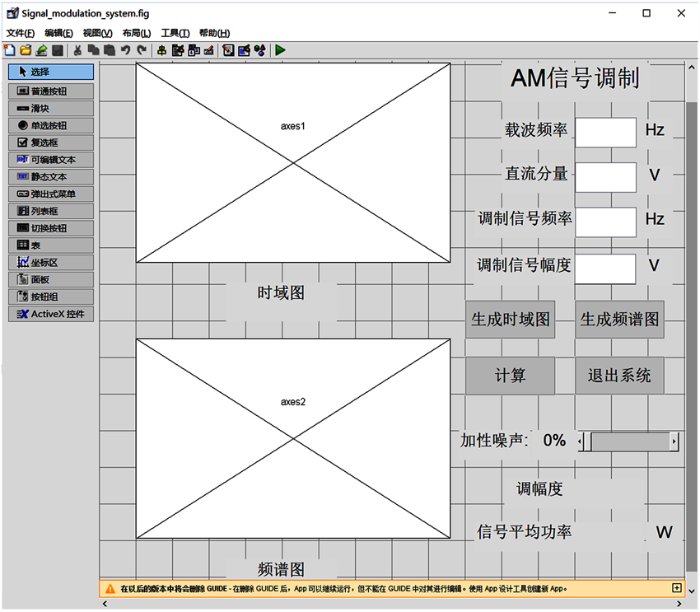Click the New figure toolbar icon
The image size is (700, 612).
[x=9, y=50]
